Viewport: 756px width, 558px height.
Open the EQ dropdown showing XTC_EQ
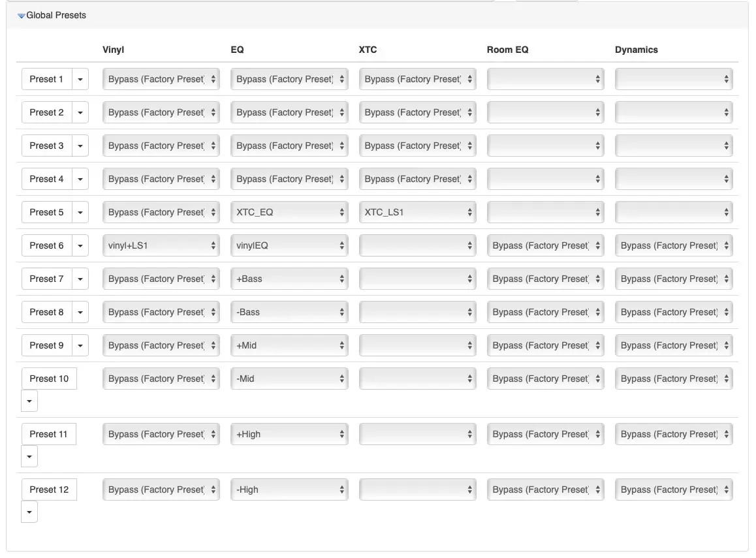point(289,212)
